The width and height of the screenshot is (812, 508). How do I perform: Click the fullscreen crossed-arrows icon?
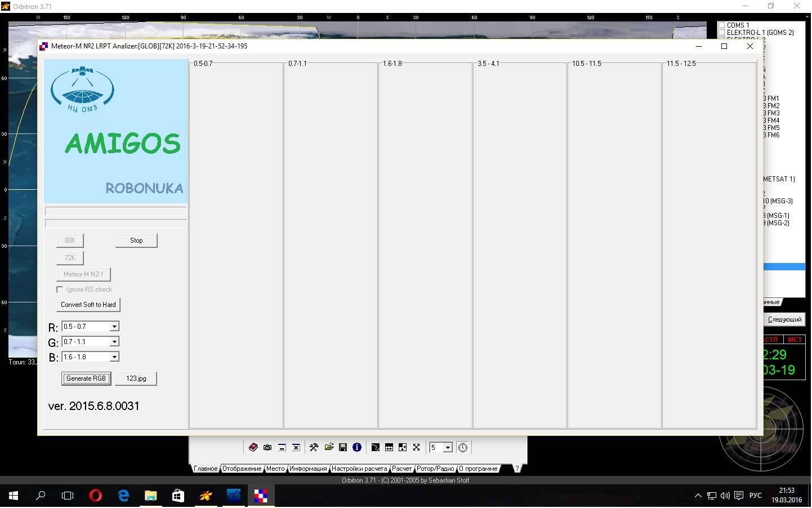coord(417,448)
